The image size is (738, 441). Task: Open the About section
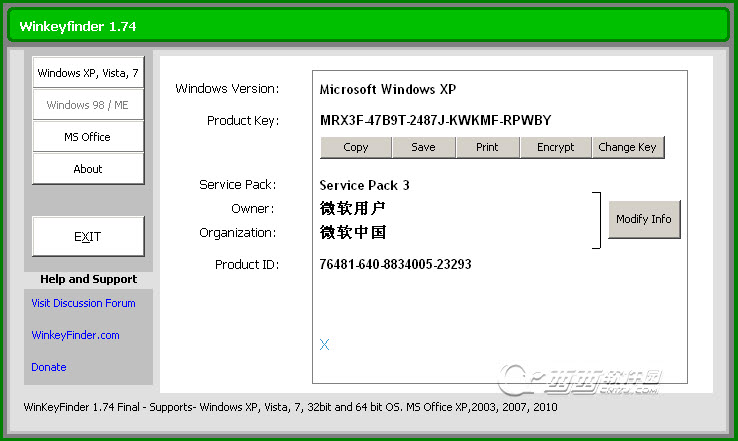[88, 168]
